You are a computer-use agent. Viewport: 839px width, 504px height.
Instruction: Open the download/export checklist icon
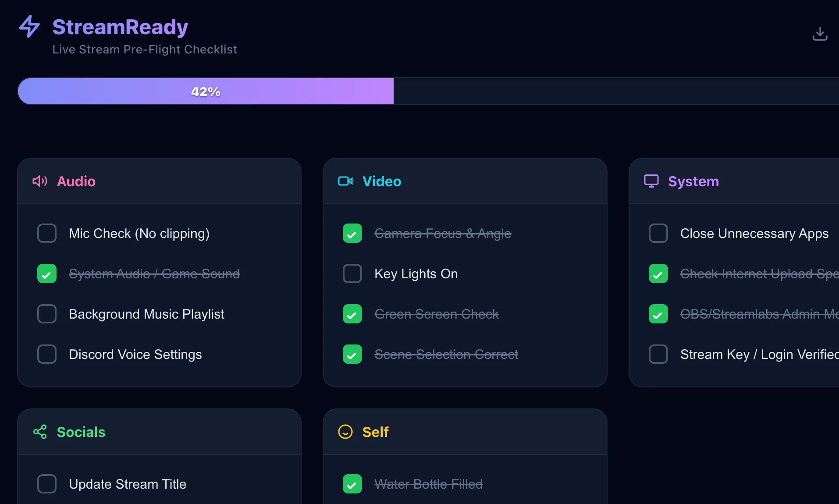click(820, 33)
